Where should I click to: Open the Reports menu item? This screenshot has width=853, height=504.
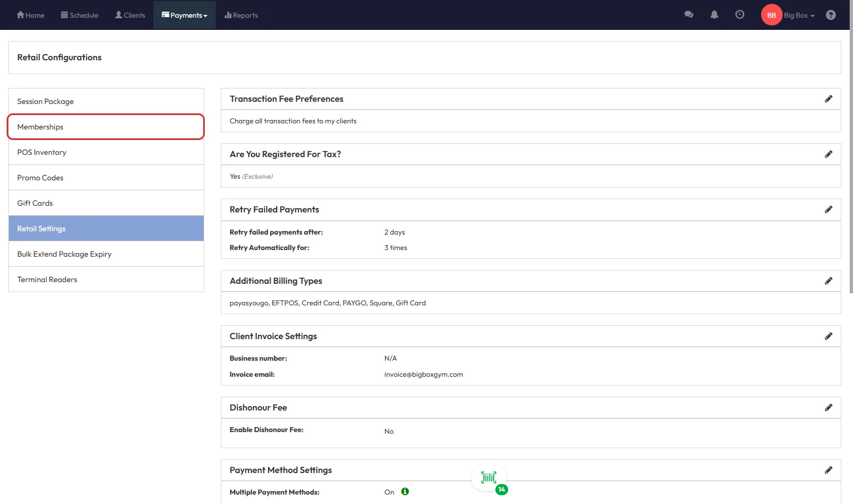coord(241,15)
